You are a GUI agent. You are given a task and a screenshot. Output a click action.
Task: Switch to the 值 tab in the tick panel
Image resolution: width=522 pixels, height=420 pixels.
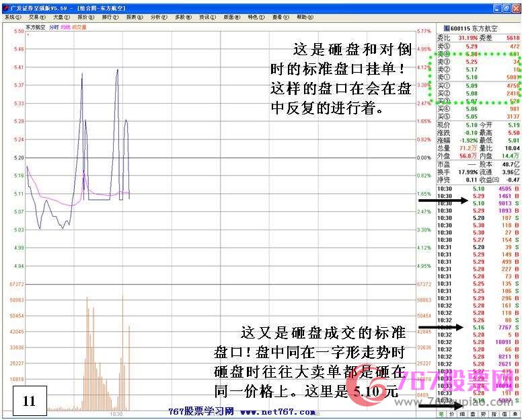coord(505,414)
